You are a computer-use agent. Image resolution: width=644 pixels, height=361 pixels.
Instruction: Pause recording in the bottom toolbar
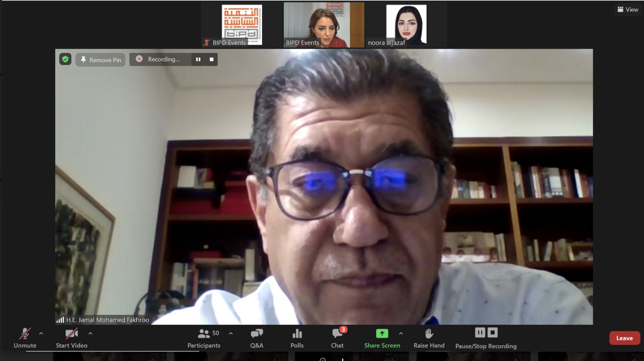[x=480, y=333]
